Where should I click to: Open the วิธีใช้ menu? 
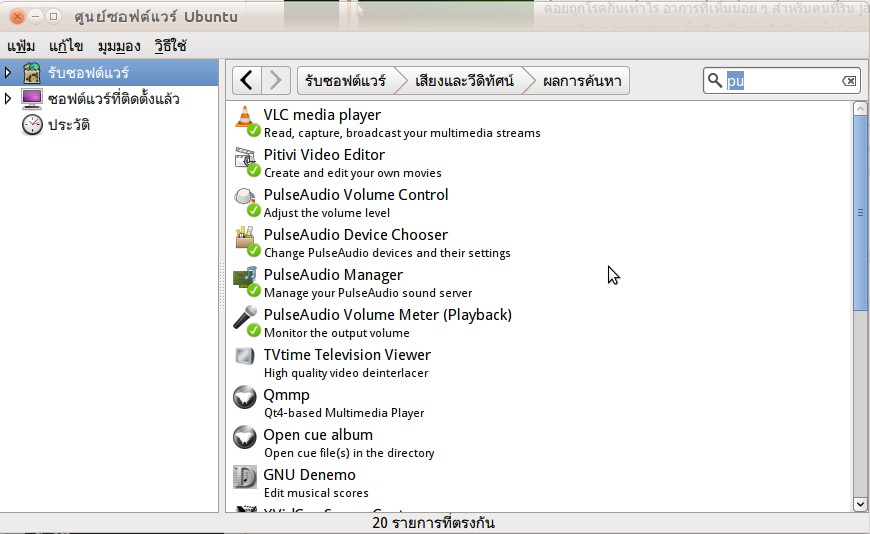170,46
